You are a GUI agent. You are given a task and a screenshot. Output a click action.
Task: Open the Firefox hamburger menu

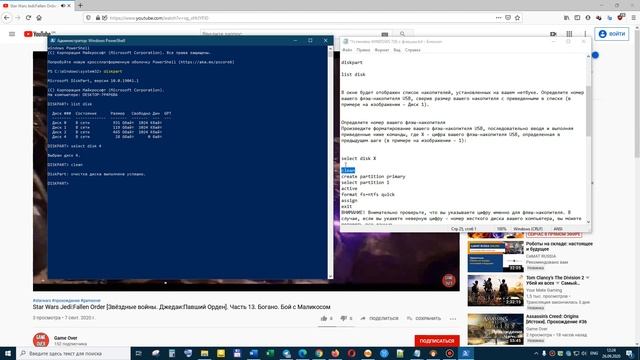633,18
